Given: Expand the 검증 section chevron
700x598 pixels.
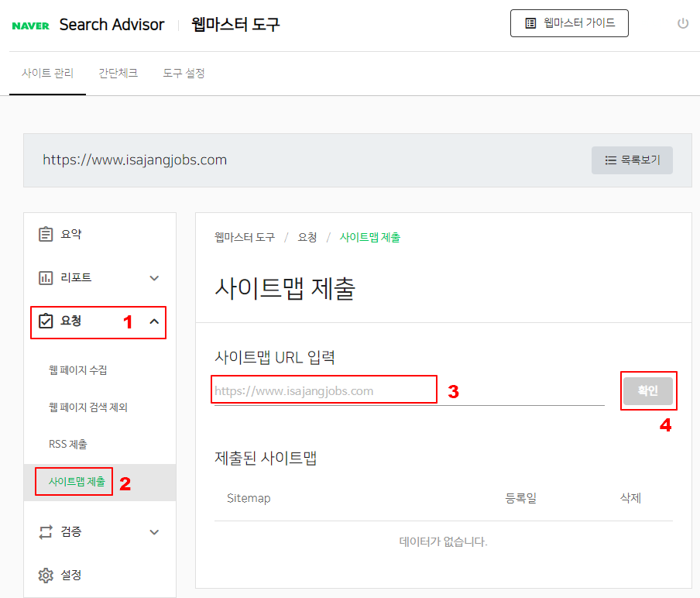Looking at the screenshot, I should [x=154, y=532].
